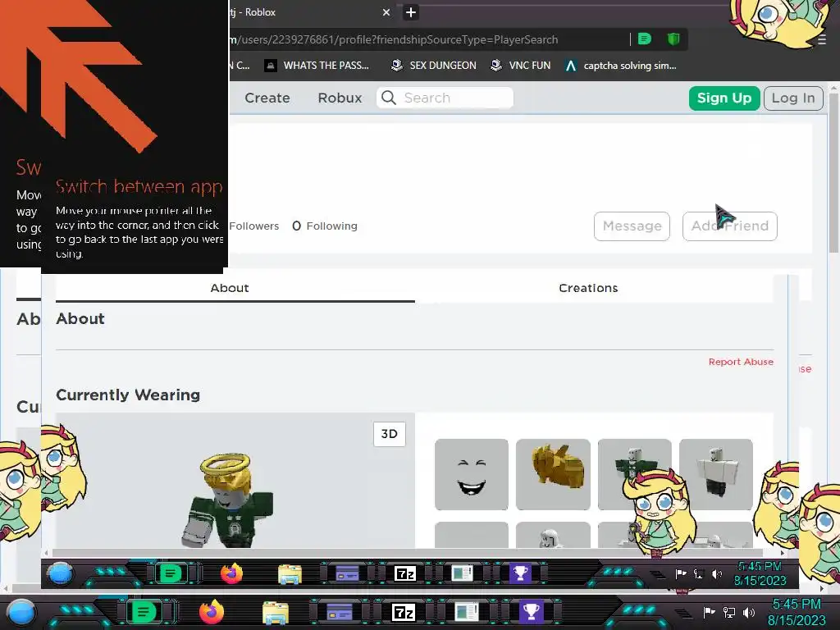Click the VNC FUN bookmark favicon
The width and height of the screenshot is (840, 630).
pyautogui.click(x=496, y=66)
